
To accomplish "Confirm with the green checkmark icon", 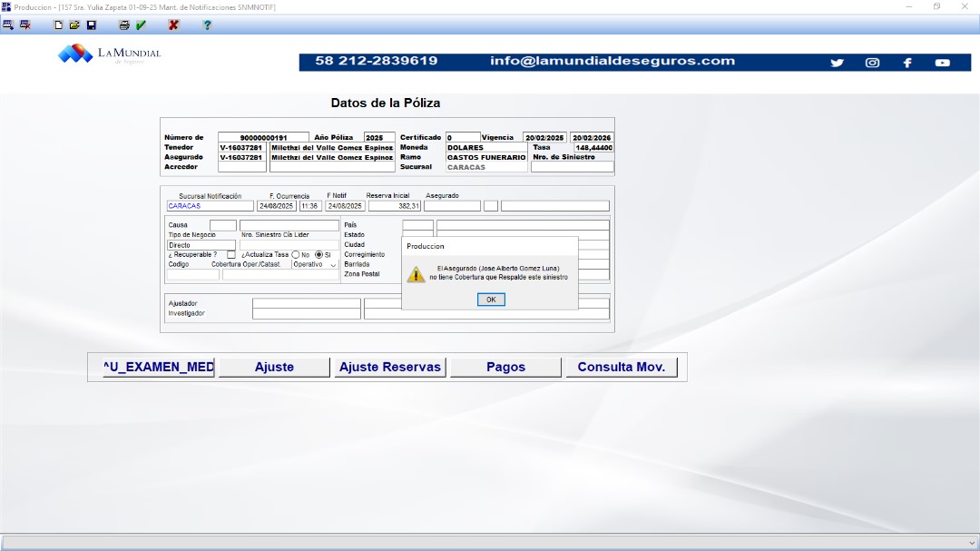I will (141, 25).
